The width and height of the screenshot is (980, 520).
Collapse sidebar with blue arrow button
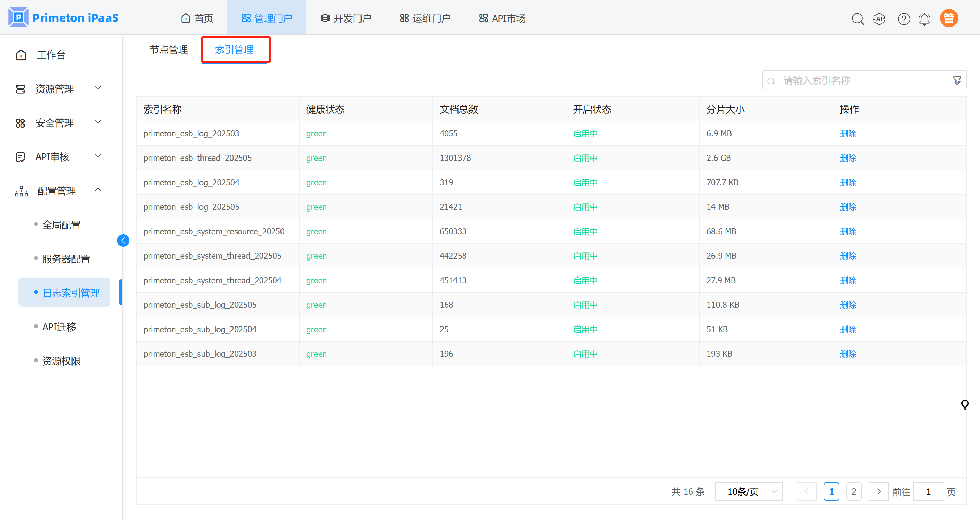tap(123, 240)
